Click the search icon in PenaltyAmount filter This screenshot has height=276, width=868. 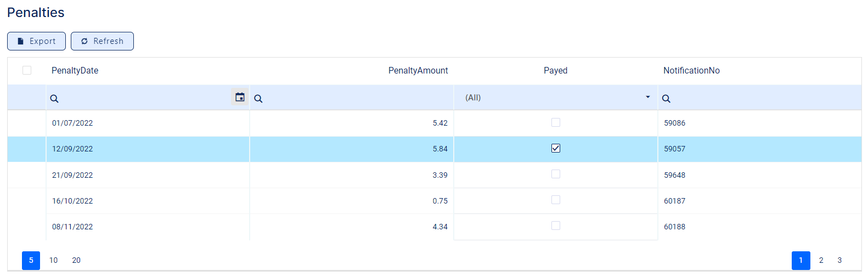258,99
